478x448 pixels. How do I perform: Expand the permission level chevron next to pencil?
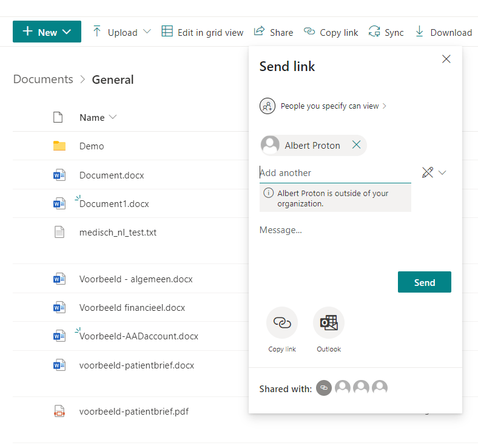point(442,173)
